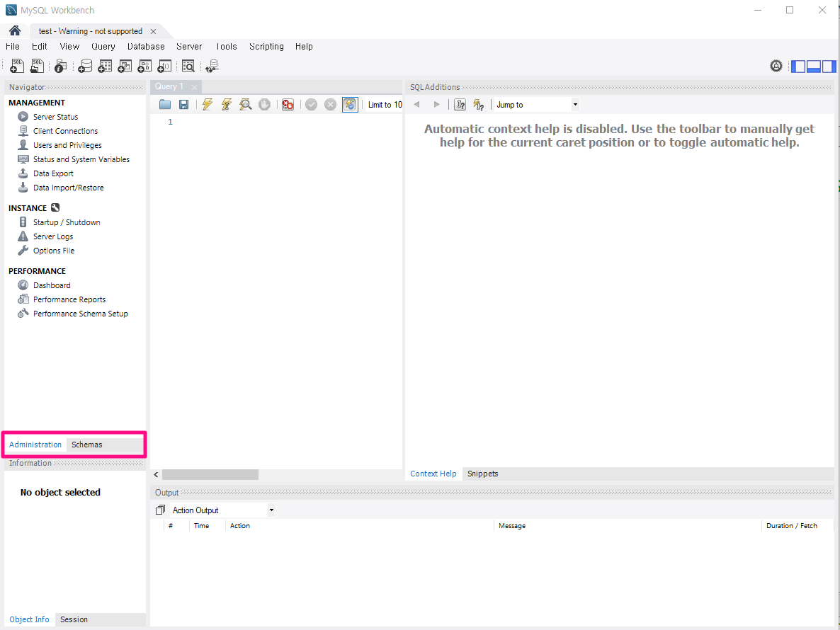Viewport: 840px width, 630px height.
Task: Go forward in context help history
Action: click(436, 104)
